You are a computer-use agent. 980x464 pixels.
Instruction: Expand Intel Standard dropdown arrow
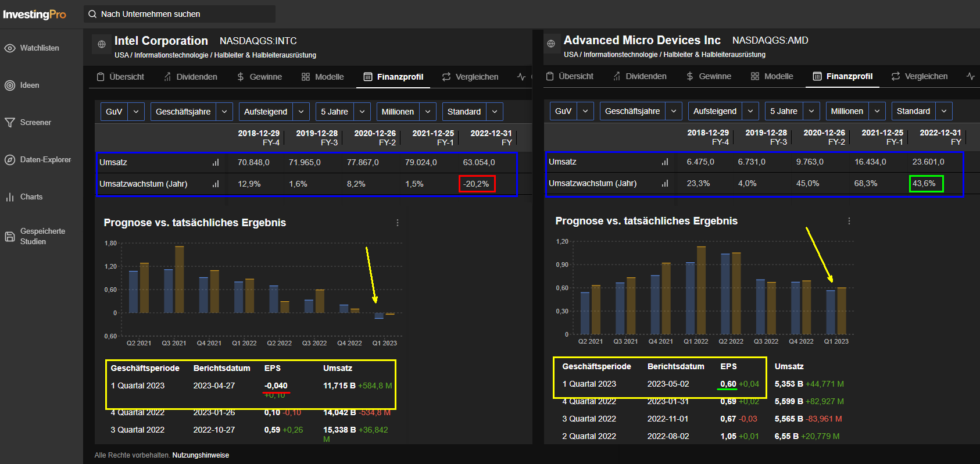[x=495, y=112]
